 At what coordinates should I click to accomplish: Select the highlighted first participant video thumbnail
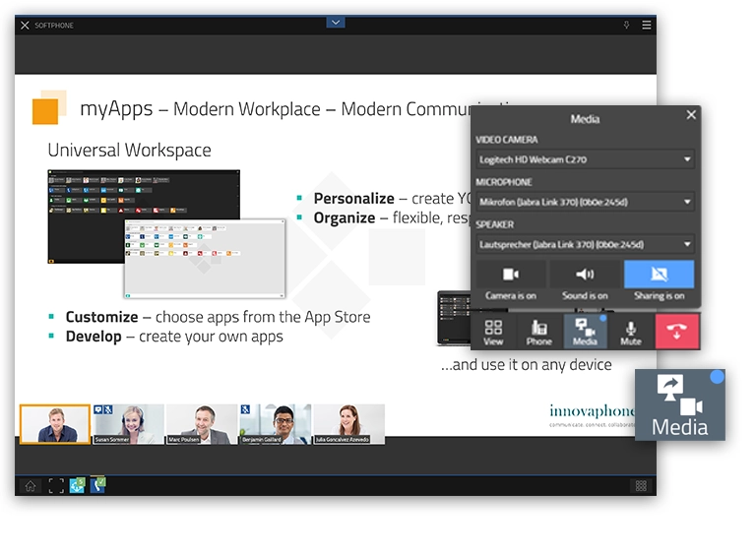click(x=55, y=424)
